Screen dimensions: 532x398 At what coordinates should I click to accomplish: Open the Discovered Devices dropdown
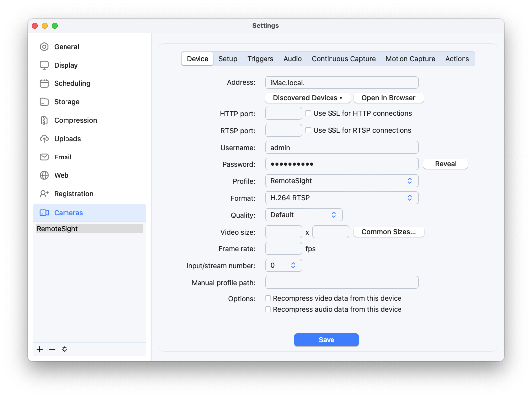tap(308, 98)
